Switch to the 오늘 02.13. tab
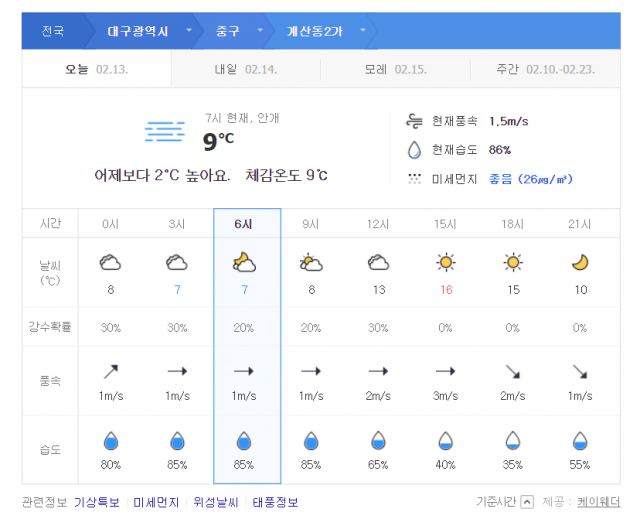This screenshot has width=640, height=519. tap(97, 69)
